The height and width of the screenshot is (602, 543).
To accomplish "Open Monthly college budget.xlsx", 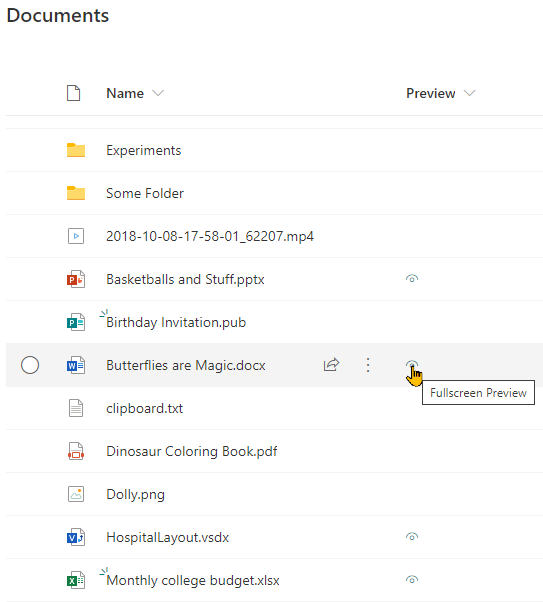I will coord(193,580).
